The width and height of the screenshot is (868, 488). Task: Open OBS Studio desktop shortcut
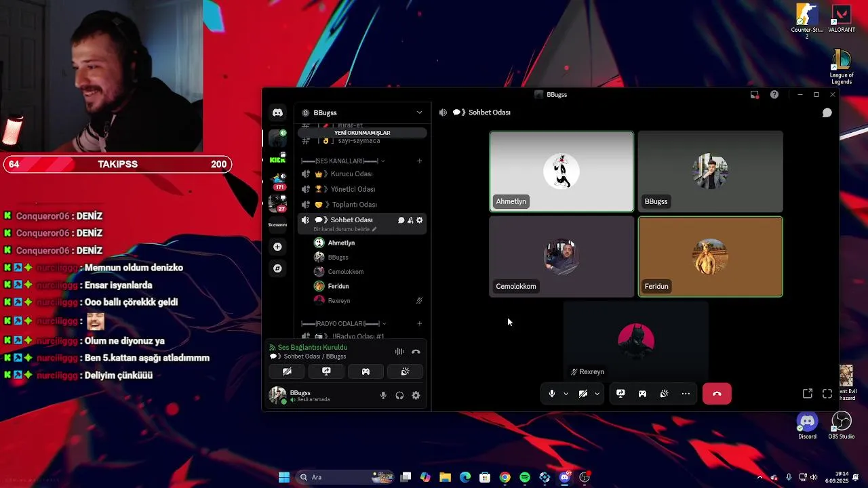(842, 425)
